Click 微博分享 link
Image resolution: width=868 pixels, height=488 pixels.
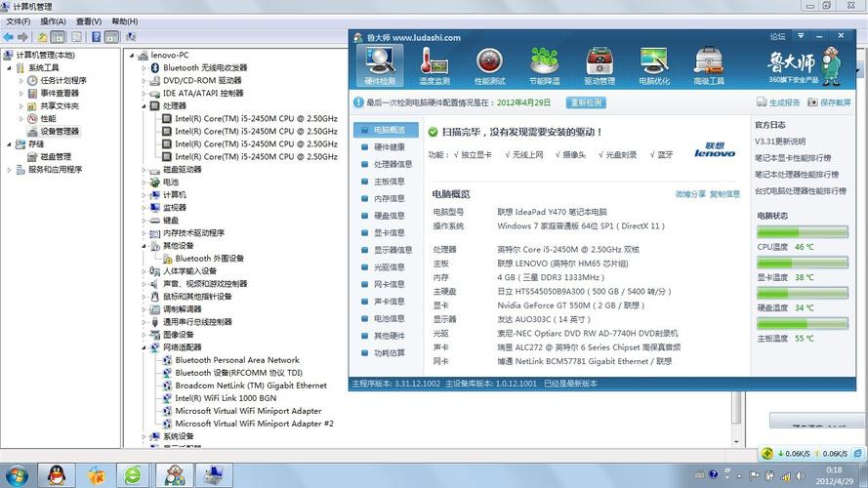click(690, 193)
